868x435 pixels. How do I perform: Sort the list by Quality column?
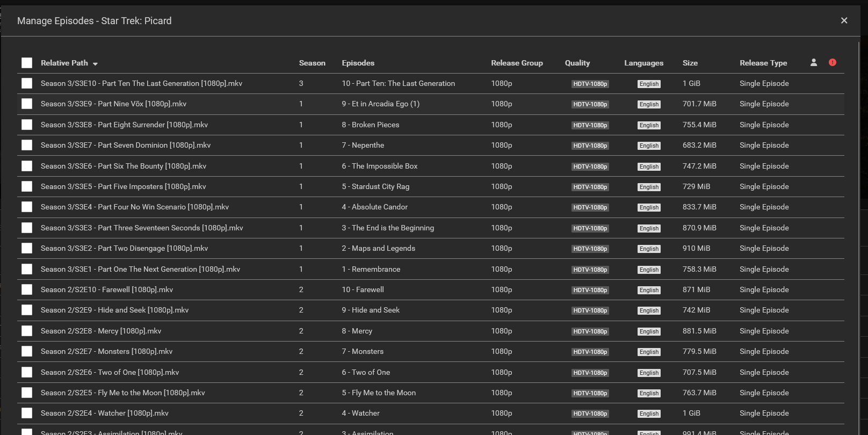click(x=577, y=63)
